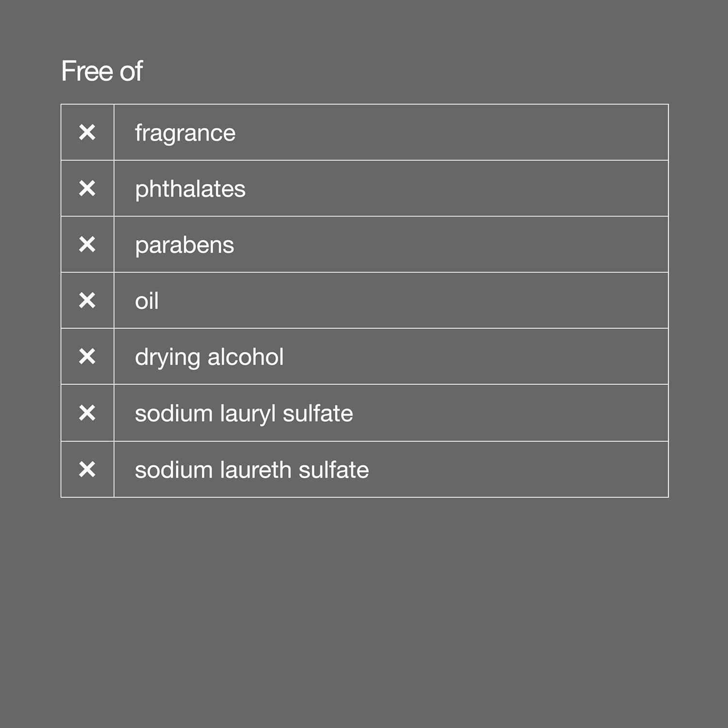Click "sodium" in the laureth sulfate row
This screenshot has width=728, height=728.
click(173, 470)
